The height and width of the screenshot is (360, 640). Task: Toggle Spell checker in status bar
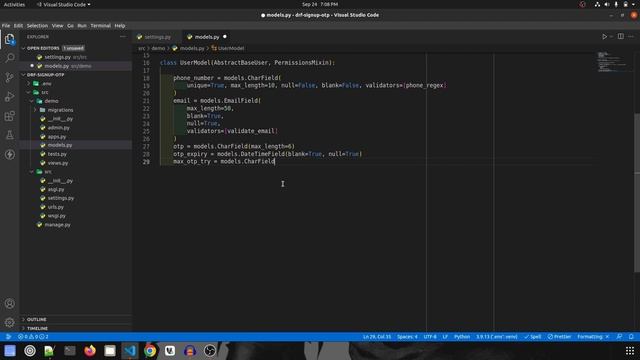click(x=533, y=337)
